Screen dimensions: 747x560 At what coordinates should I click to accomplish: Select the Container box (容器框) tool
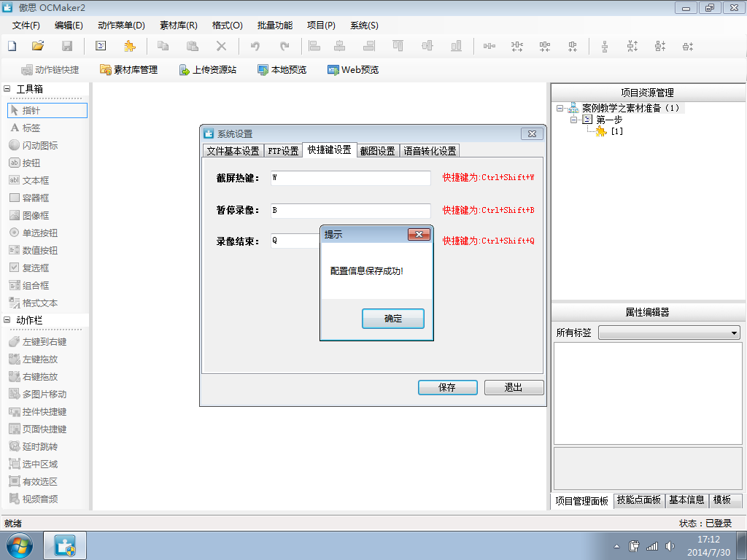[x=29, y=198]
